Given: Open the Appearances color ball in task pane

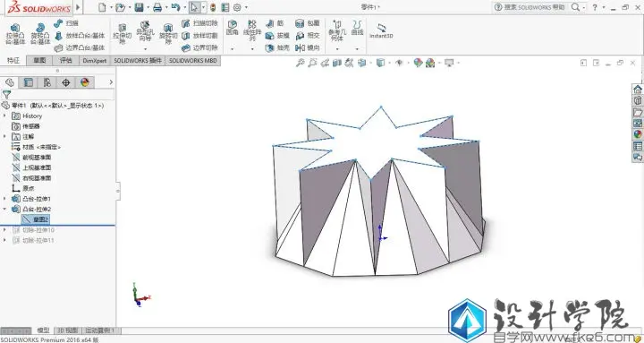Looking at the screenshot, I should pos(638,134).
